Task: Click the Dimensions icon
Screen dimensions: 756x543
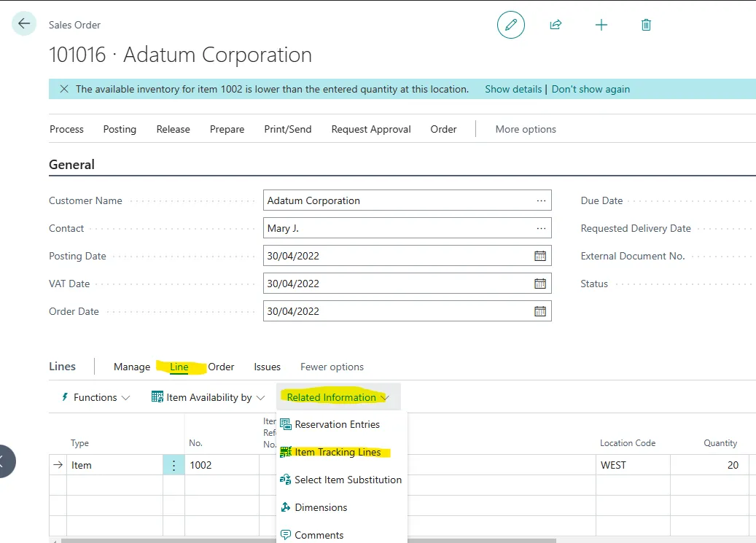Action: pos(286,507)
